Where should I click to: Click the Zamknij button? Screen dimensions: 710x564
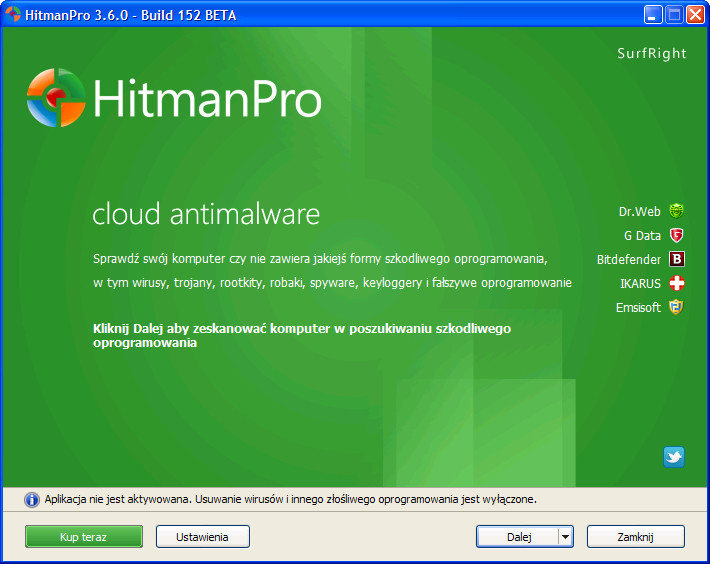click(x=636, y=537)
